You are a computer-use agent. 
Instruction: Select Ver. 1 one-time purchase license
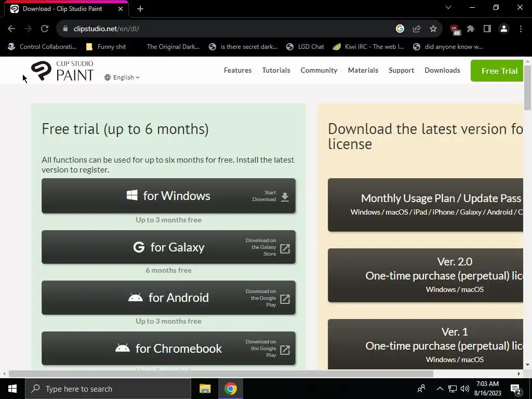425,344
